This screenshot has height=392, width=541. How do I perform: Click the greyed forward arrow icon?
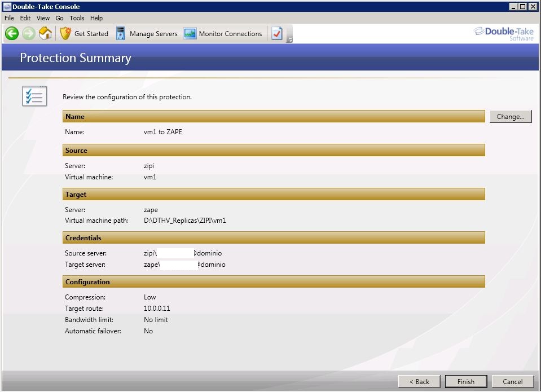pos(29,33)
